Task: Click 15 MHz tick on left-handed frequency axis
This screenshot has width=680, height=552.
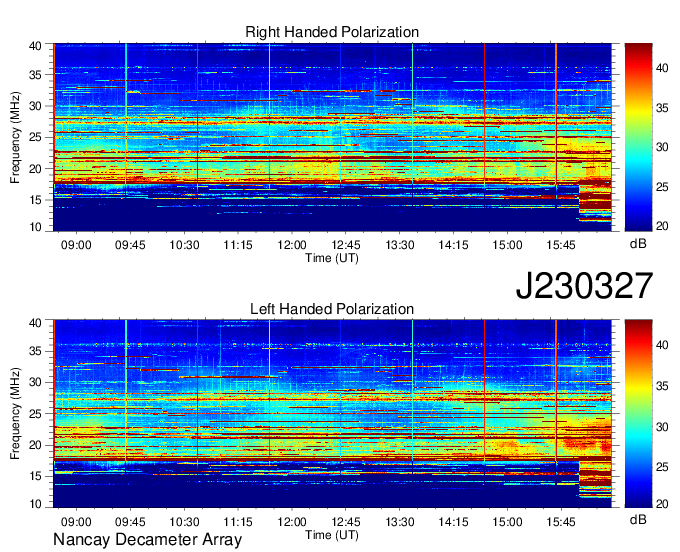Action: [x=35, y=476]
